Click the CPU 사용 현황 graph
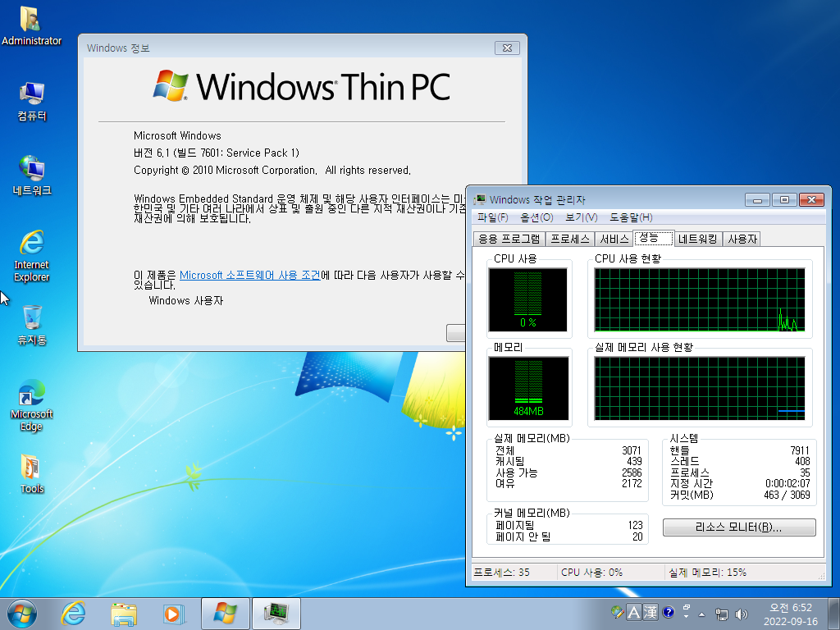840x630 pixels. (x=700, y=300)
